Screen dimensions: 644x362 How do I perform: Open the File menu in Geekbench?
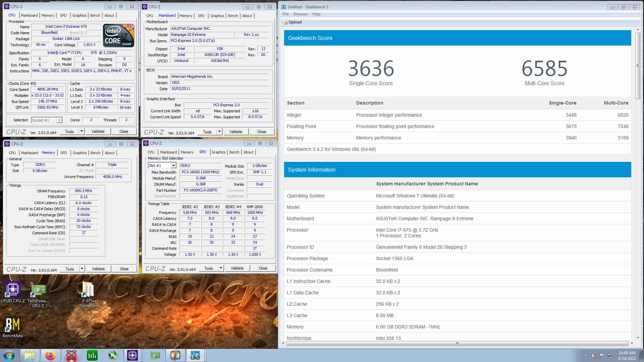[286, 14]
